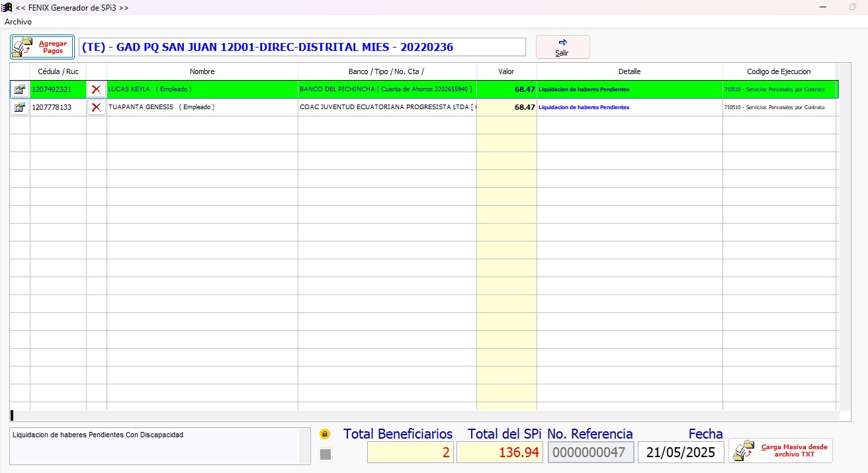Click the Nombre column header
The height and width of the screenshot is (473, 868).
click(x=202, y=71)
